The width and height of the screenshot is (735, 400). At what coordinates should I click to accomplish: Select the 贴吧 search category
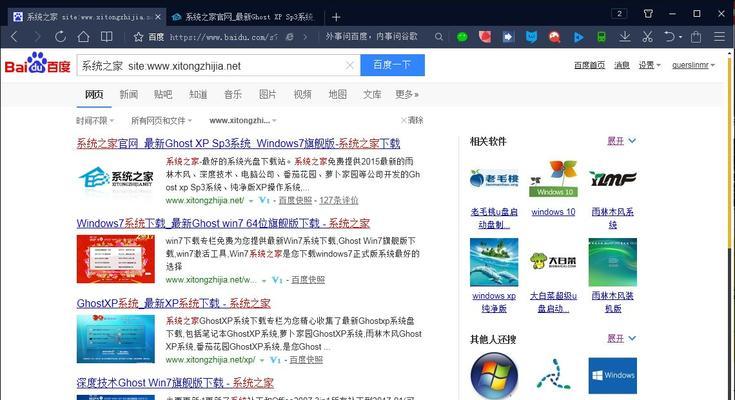pyautogui.click(x=163, y=94)
